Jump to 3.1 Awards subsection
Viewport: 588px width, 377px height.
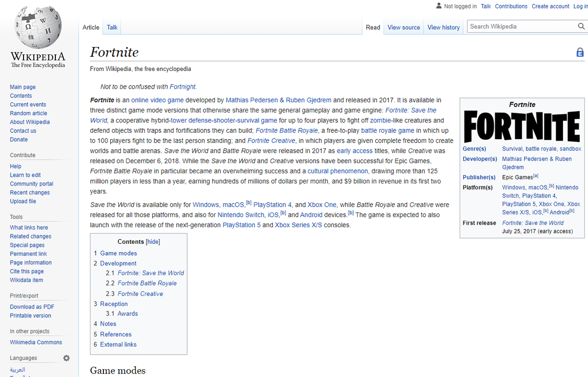127,314
